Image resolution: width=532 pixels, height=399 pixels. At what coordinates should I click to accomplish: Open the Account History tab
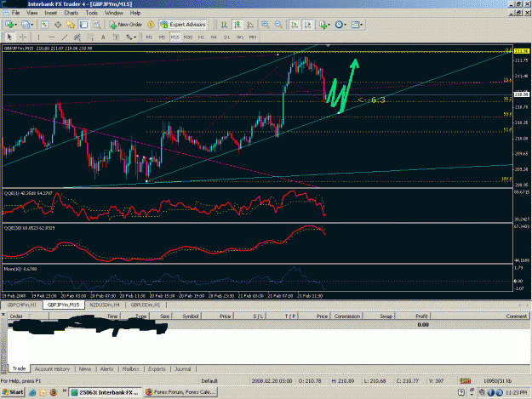pyautogui.click(x=52, y=369)
